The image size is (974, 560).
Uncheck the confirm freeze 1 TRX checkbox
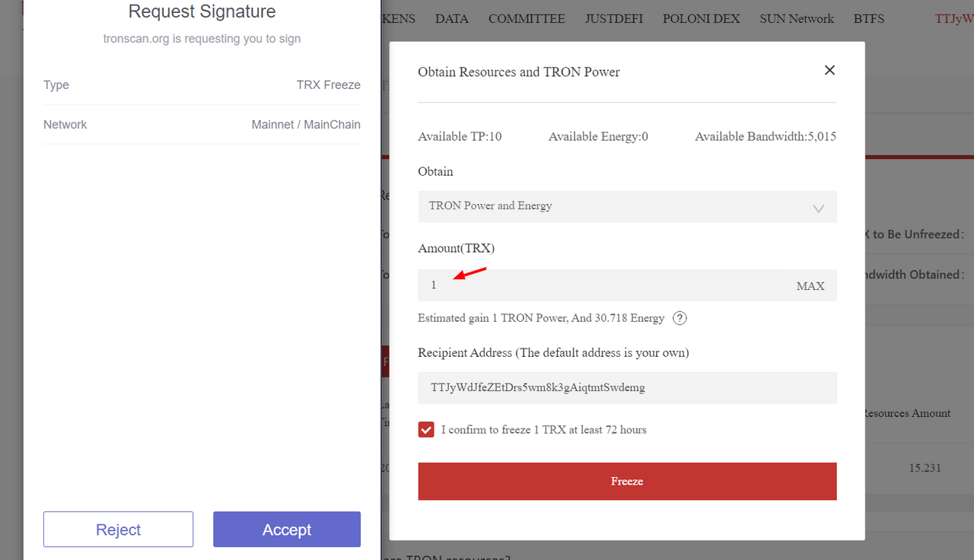(426, 430)
